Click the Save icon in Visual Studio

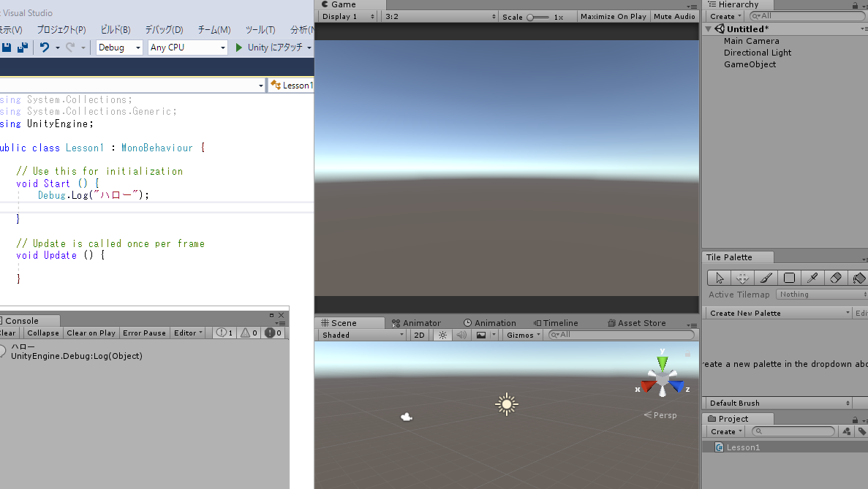point(6,48)
